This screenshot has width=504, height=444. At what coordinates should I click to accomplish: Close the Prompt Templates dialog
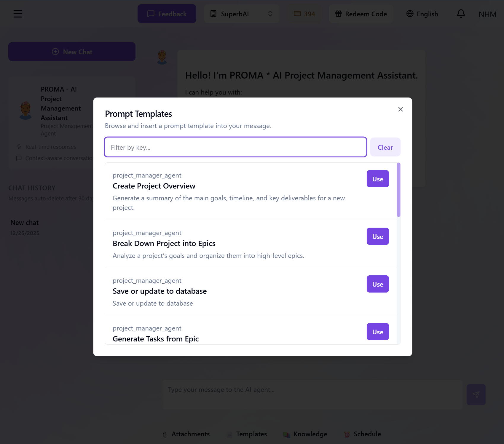coord(401,109)
